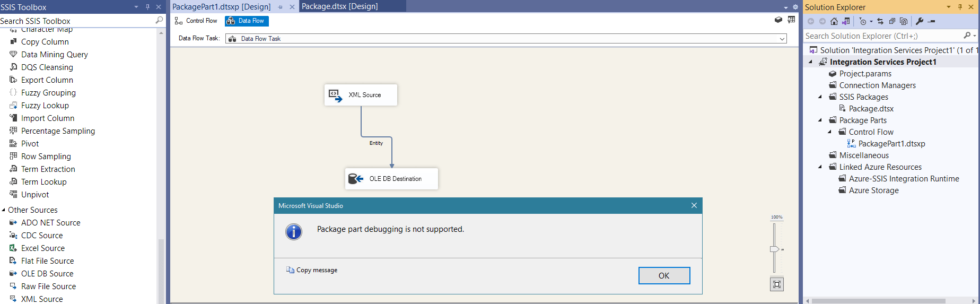Click OLE DB Destination component on canvas
Image resolution: width=980 pixels, height=304 pixels.
click(392, 179)
